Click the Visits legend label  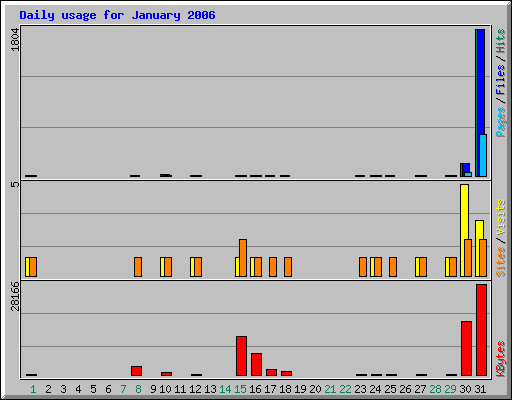[501, 217]
